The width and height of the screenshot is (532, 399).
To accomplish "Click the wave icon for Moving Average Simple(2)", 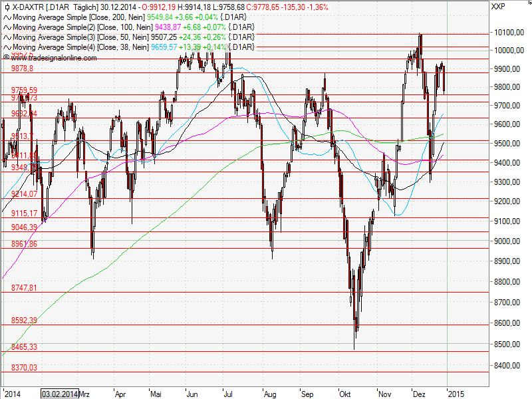I will 6,28.
